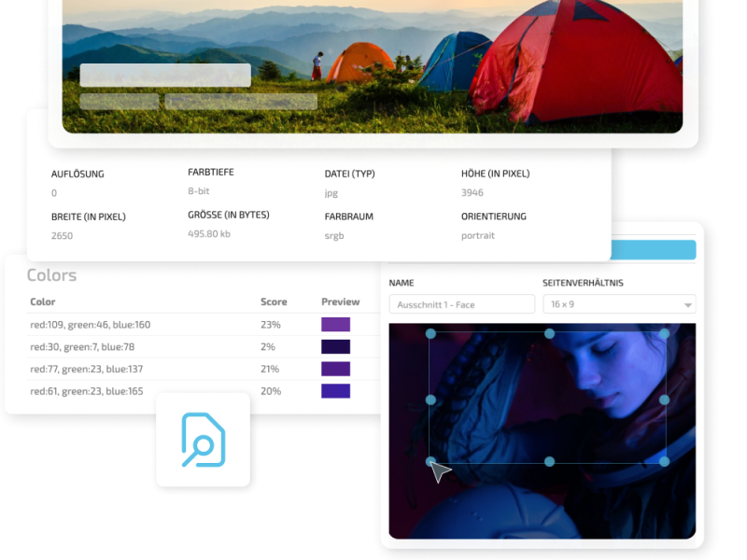Click the Farbraum value 'srgb'
Screen dimensions: 747x560
(334, 236)
